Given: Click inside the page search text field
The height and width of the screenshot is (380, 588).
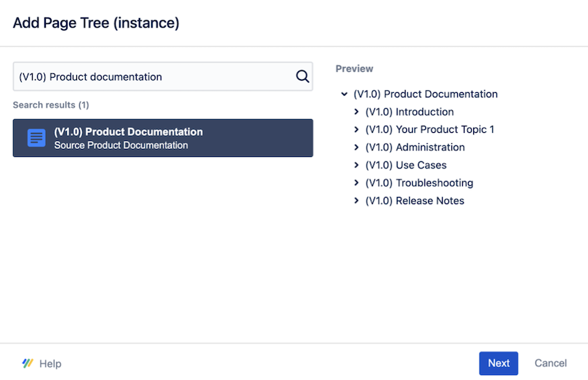Looking at the screenshot, I should pyautogui.click(x=153, y=76).
